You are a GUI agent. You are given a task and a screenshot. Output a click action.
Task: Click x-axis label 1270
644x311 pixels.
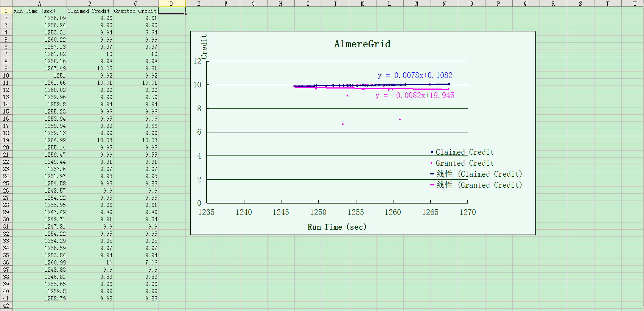pyautogui.click(x=468, y=212)
